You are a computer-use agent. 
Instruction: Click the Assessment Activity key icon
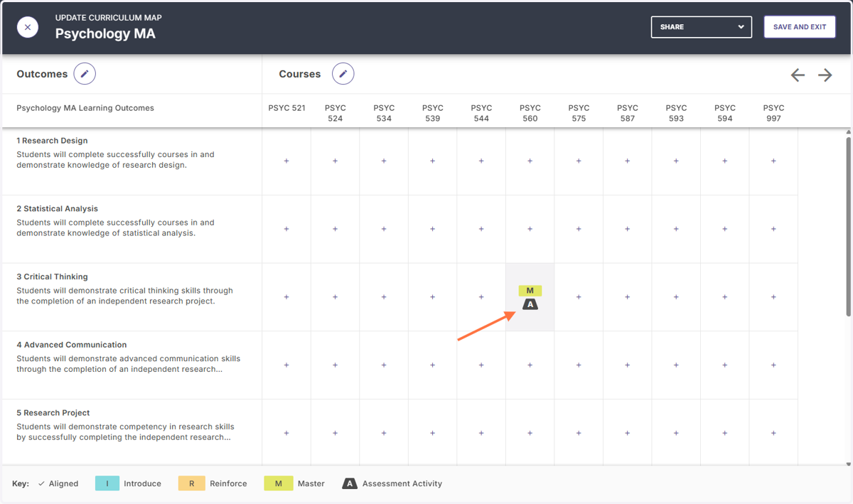tap(350, 483)
